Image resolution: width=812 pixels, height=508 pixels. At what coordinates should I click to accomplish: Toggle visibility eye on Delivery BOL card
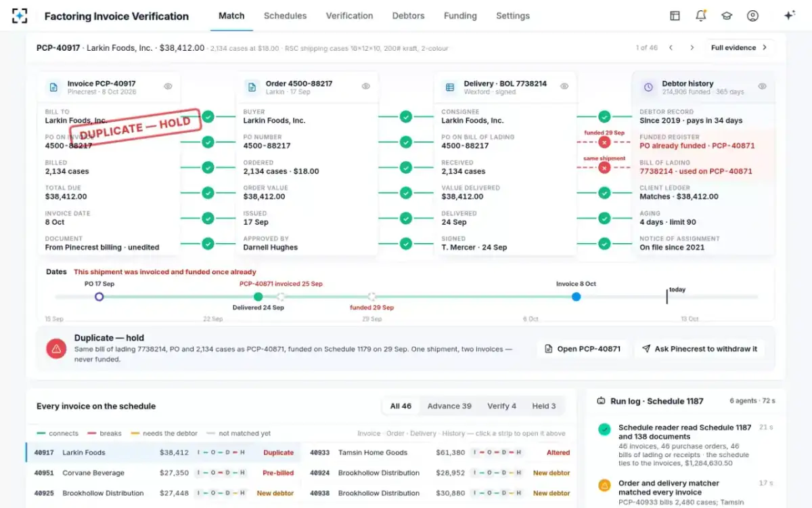(x=564, y=86)
